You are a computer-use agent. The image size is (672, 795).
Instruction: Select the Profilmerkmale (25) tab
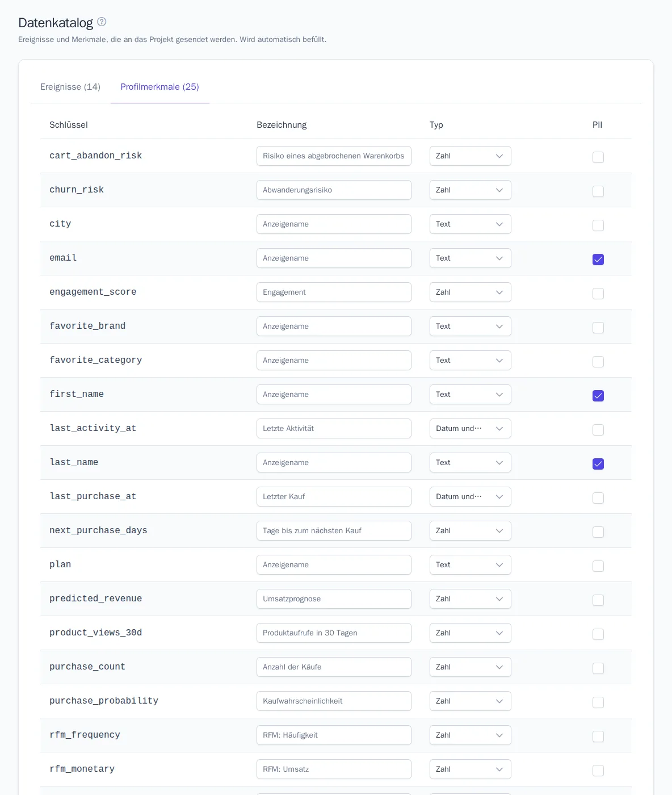click(x=160, y=87)
